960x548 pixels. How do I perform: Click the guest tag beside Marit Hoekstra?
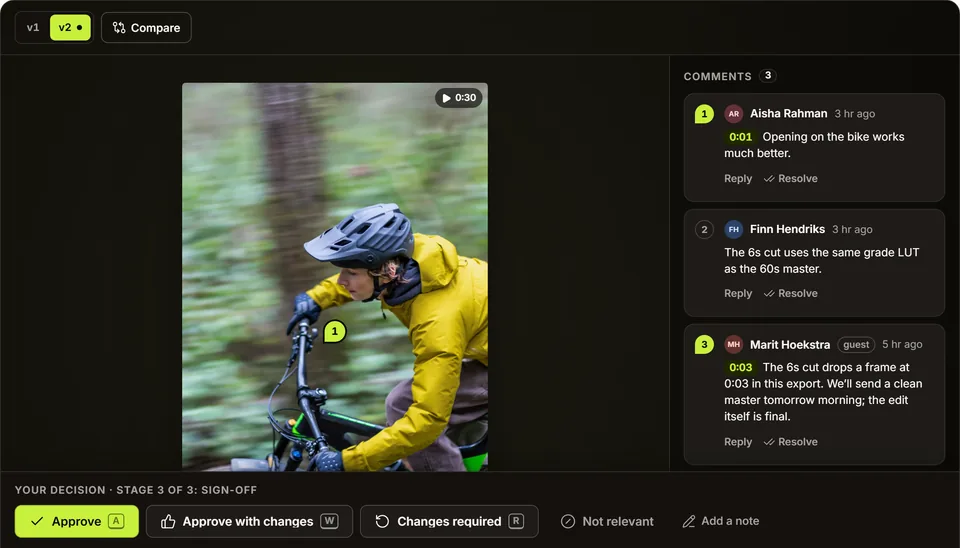click(x=856, y=345)
